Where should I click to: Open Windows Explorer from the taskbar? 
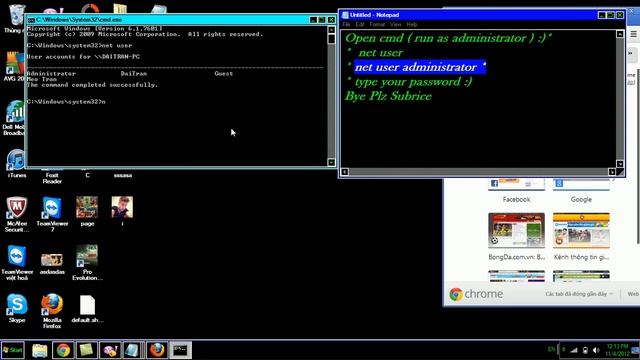coord(40,350)
